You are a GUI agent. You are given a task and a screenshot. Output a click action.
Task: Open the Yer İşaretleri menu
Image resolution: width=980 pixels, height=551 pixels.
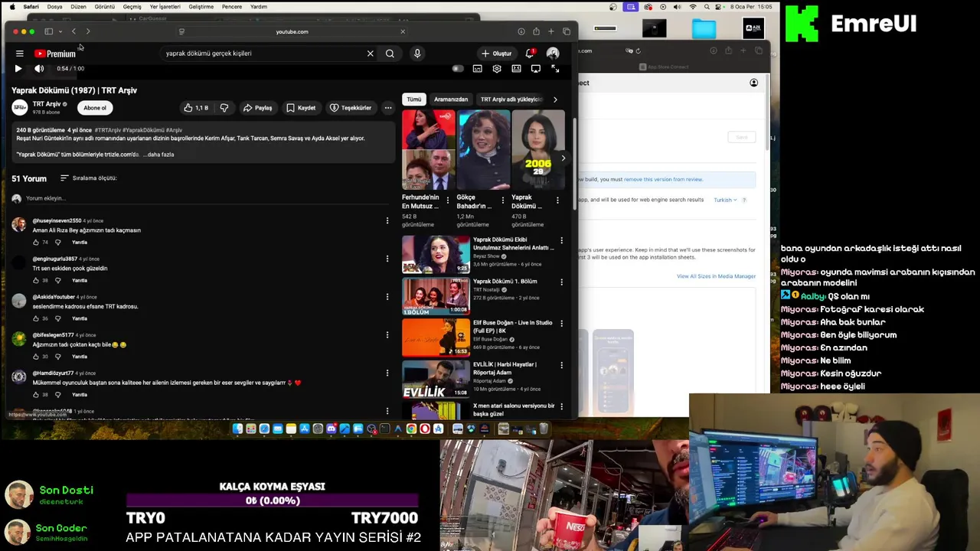coord(165,7)
